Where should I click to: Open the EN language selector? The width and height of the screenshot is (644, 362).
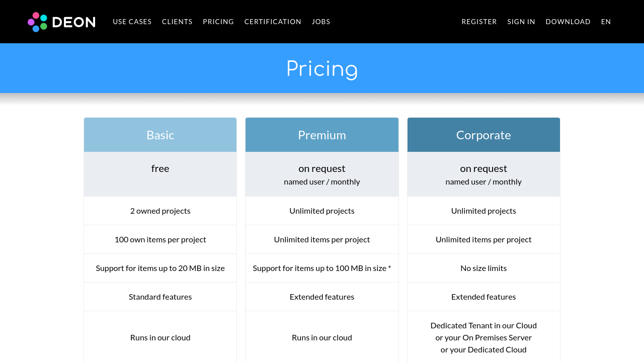point(606,22)
